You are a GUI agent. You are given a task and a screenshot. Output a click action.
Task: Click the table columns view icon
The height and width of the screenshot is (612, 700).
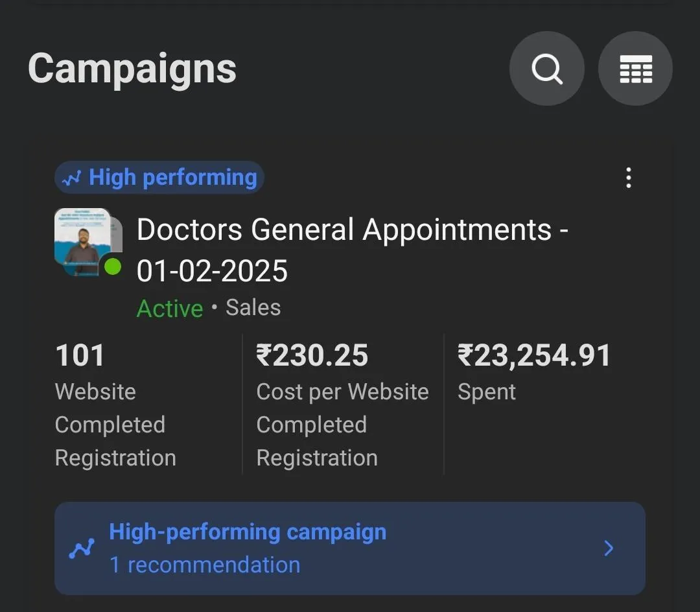pos(635,69)
